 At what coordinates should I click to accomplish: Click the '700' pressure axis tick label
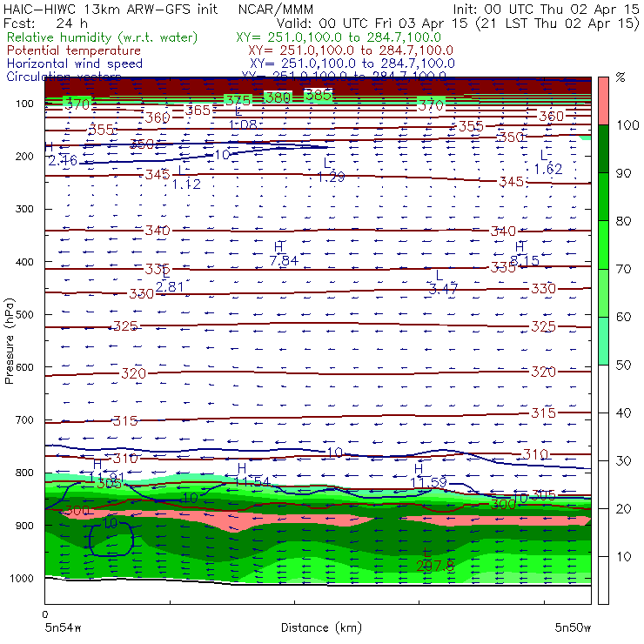click(24, 419)
